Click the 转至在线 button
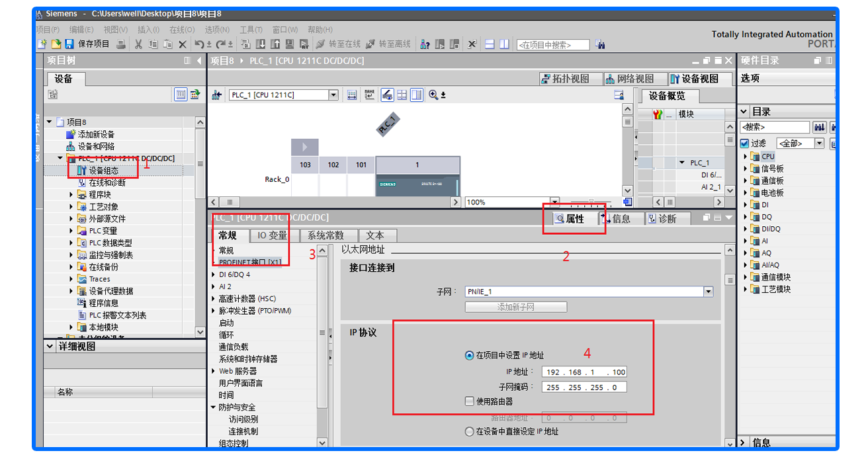The width and height of the screenshot is (868, 455). tap(337, 44)
